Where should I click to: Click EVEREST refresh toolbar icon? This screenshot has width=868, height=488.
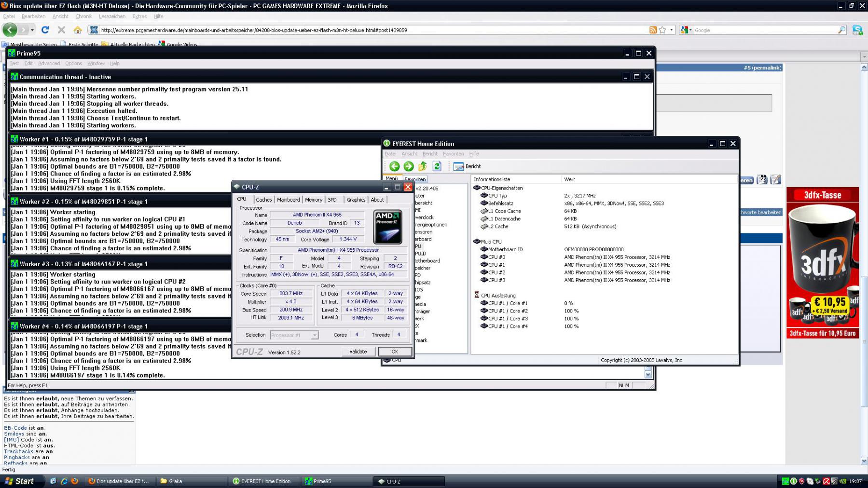click(x=437, y=166)
